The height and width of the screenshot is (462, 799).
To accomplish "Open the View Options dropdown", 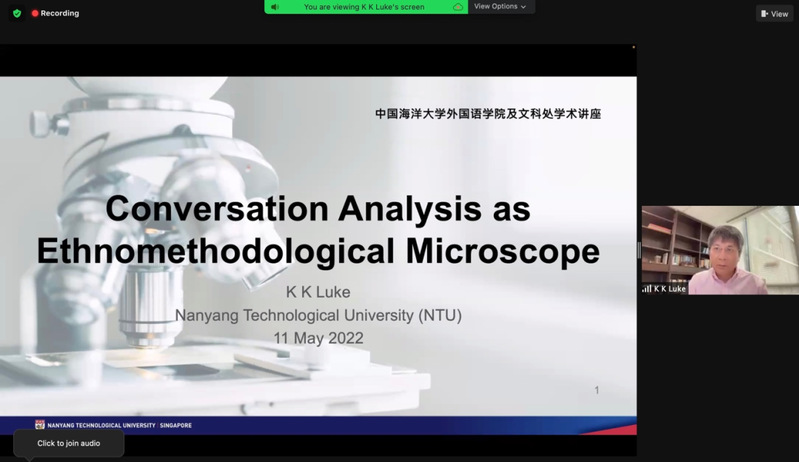I will pyautogui.click(x=499, y=7).
